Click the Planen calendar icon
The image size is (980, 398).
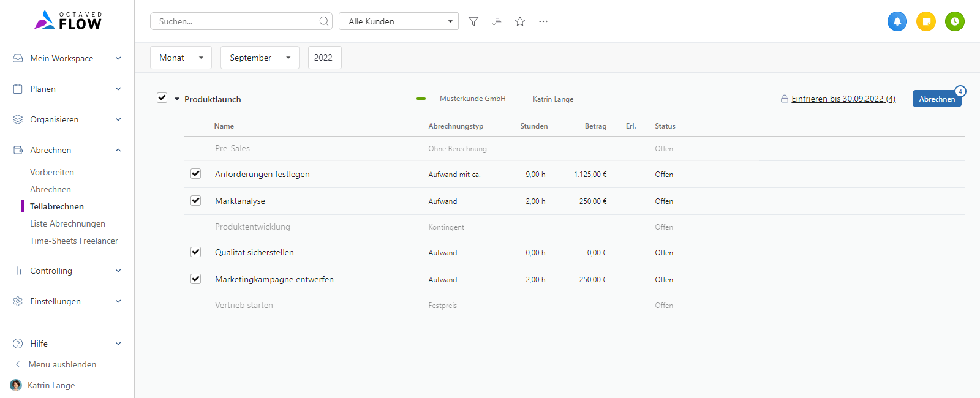18,89
